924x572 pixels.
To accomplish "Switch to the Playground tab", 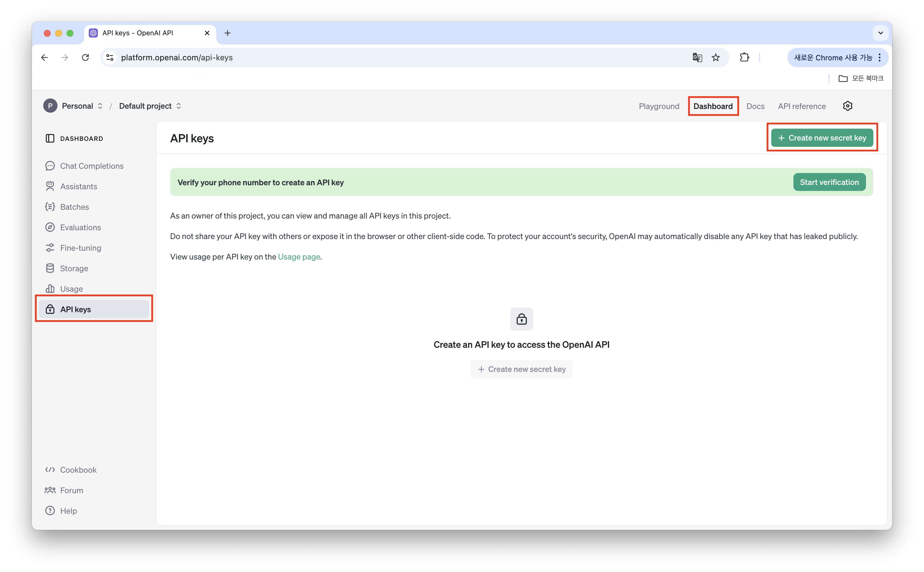I will point(659,106).
